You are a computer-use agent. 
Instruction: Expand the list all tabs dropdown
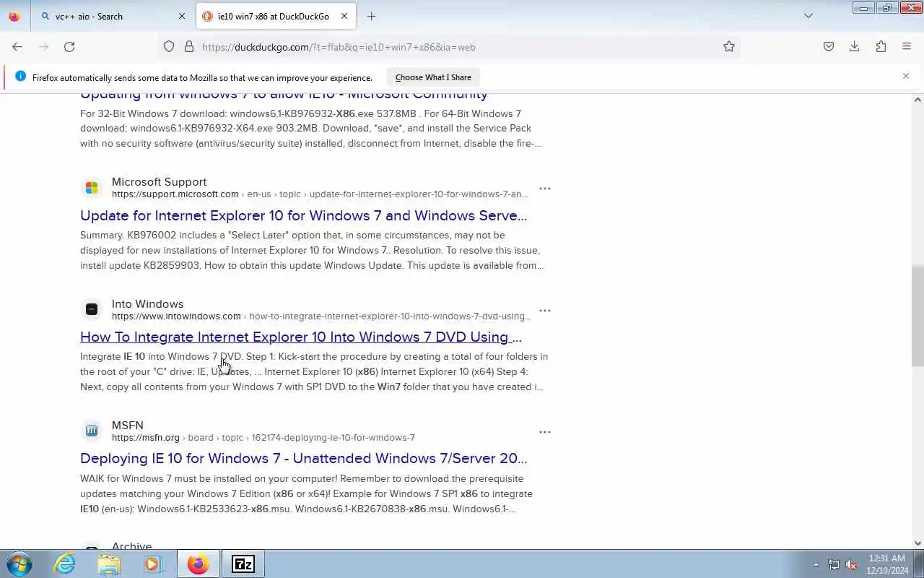point(808,16)
